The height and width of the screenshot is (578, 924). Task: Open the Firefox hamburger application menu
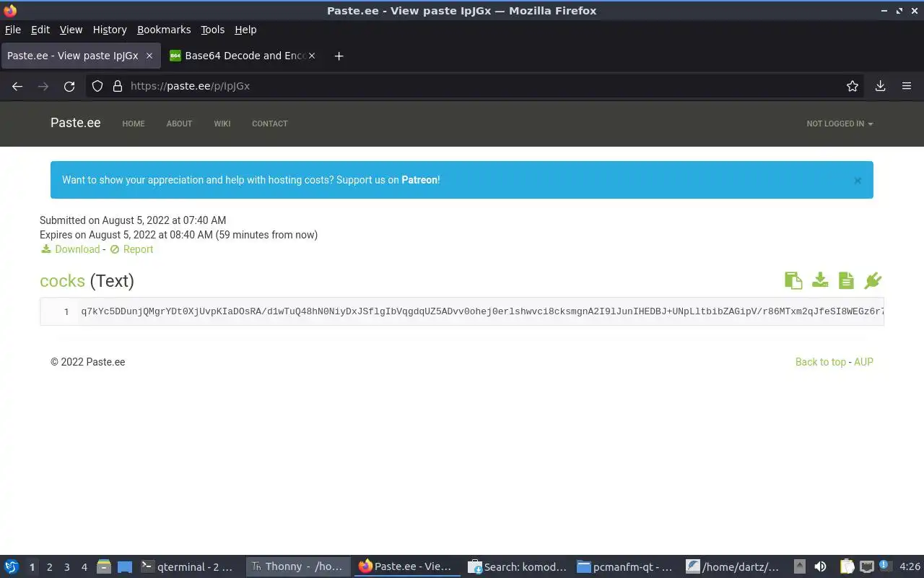point(907,86)
